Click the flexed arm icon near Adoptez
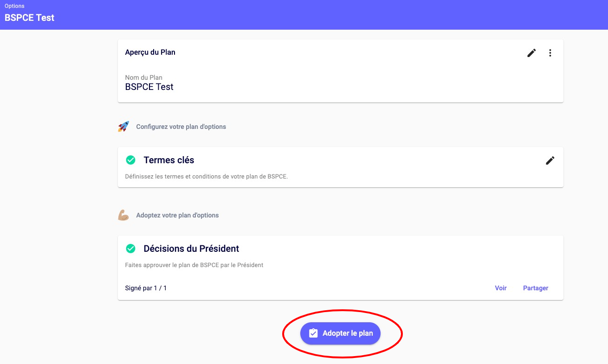The width and height of the screenshot is (608, 364). (123, 215)
